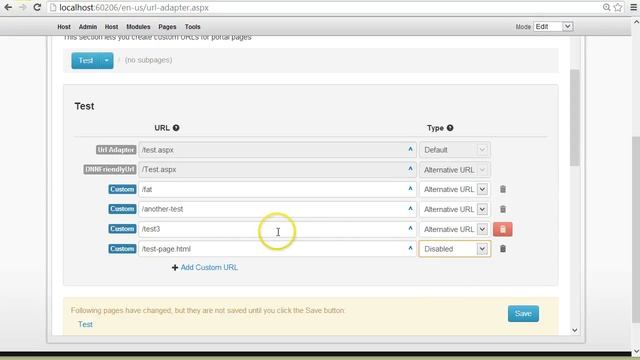
Task: Click in the /test-page.html URL input field
Action: point(277,249)
